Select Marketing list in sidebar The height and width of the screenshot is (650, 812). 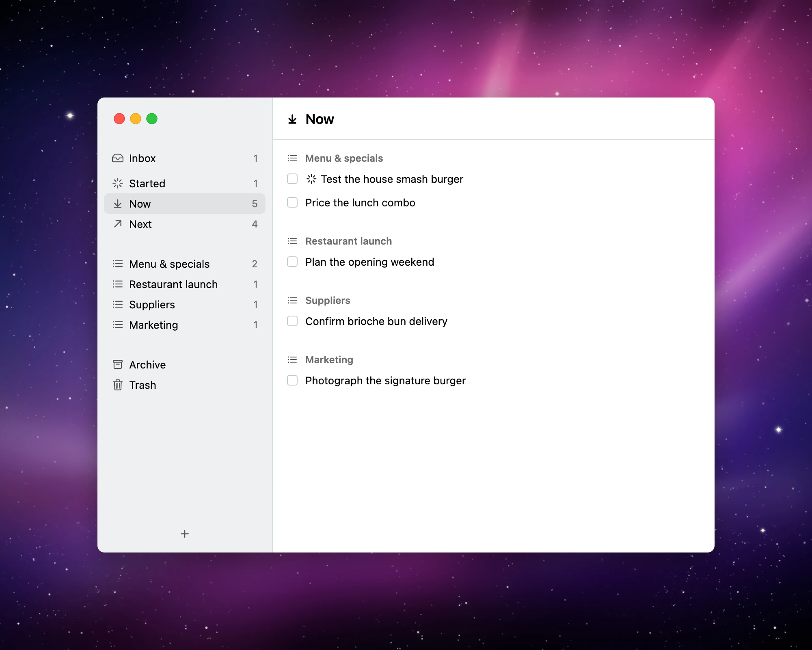point(185,325)
